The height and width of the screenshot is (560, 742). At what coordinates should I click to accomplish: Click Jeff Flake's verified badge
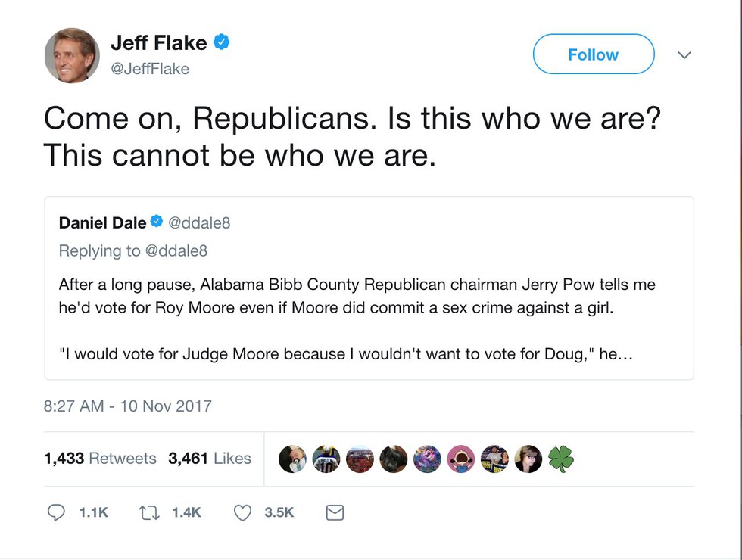pos(221,43)
